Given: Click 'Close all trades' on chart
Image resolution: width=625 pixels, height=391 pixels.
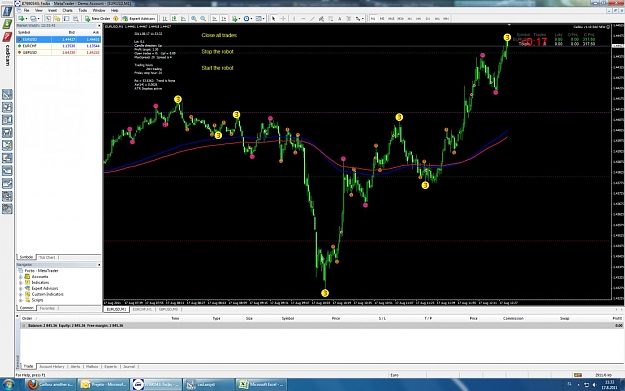Looking at the screenshot, I should pyautogui.click(x=219, y=35).
